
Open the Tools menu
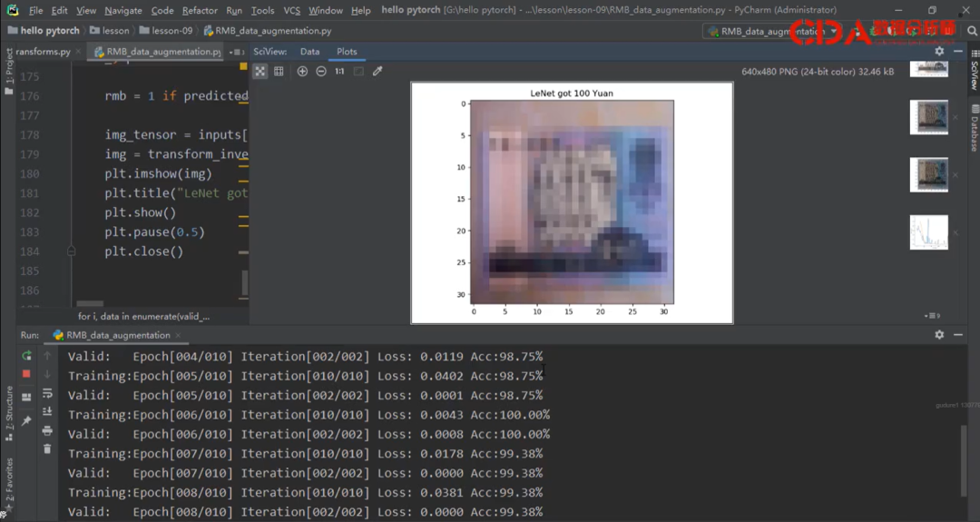(x=262, y=11)
